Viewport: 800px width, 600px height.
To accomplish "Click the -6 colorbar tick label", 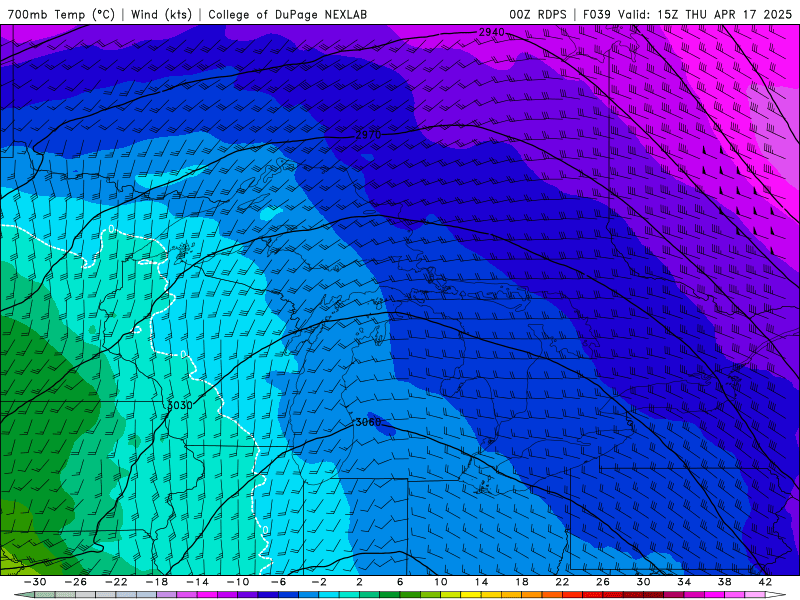I will [279, 582].
